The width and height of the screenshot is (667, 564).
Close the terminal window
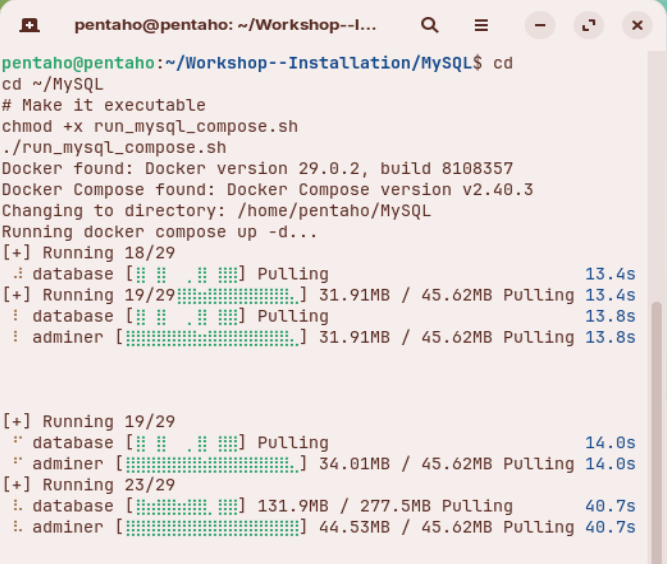[x=637, y=25]
